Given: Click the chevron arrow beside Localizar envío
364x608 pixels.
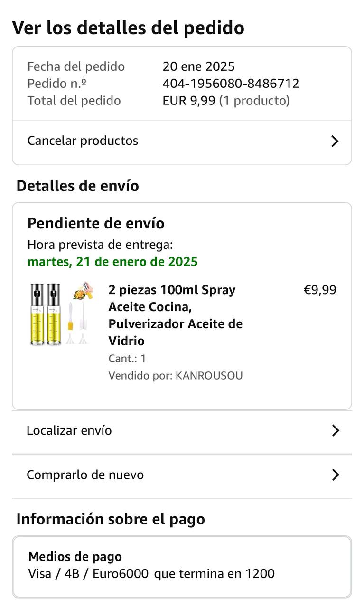Looking at the screenshot, I should 336,430.
